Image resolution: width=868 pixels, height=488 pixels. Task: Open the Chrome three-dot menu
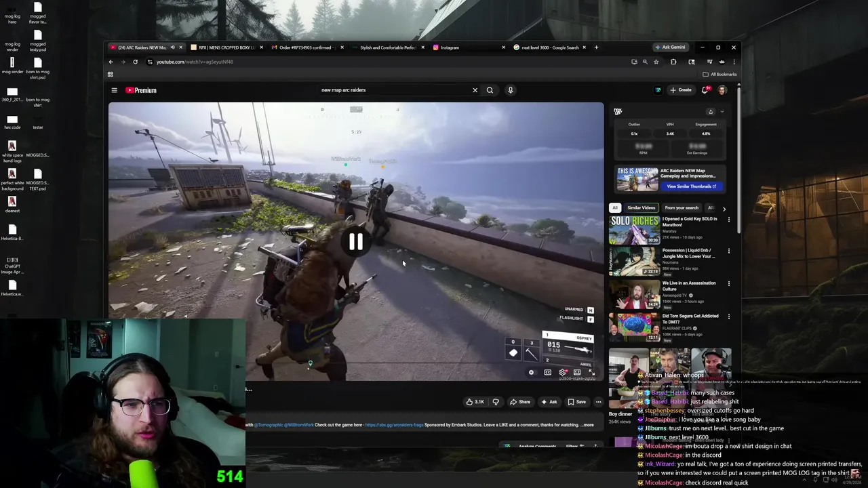(x=734, y=62)
